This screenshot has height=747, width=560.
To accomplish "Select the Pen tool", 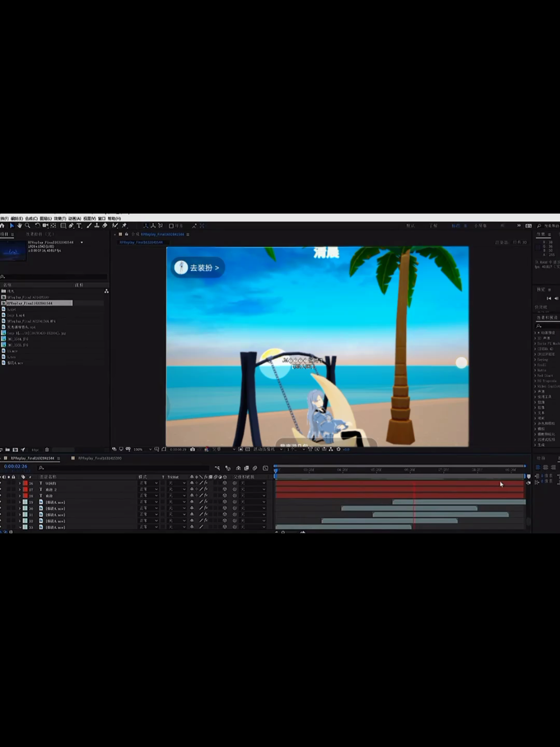I will coord(71,226).
